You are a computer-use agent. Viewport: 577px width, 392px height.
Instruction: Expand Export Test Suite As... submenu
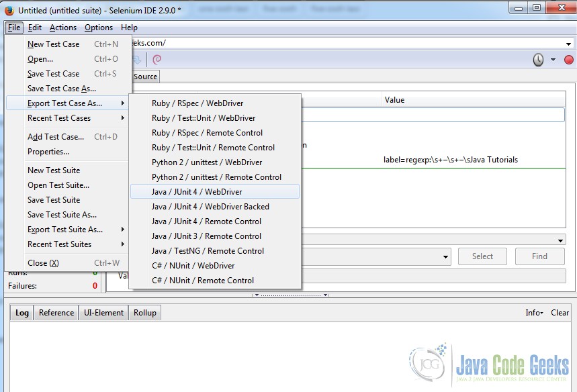[x=67, y=230]
